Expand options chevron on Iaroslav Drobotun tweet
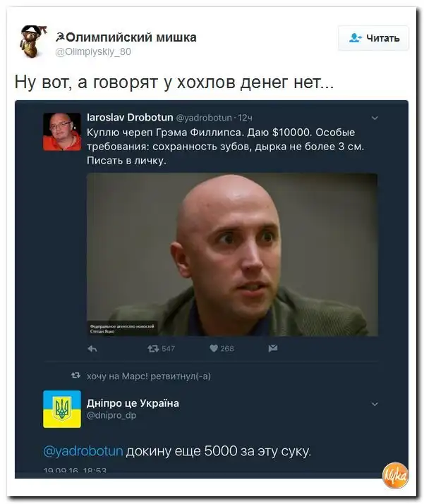424x504 pixels. 375,118
